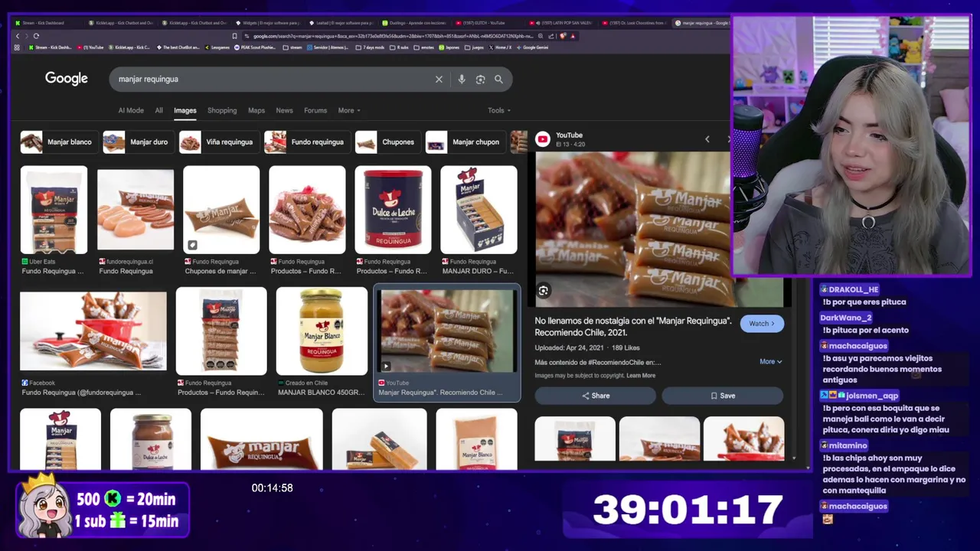Select the Manjar duro filter chip
Image resolution: width=980 pixels, height=551 pixels.
pyautogui.click(x=140, y=142)
